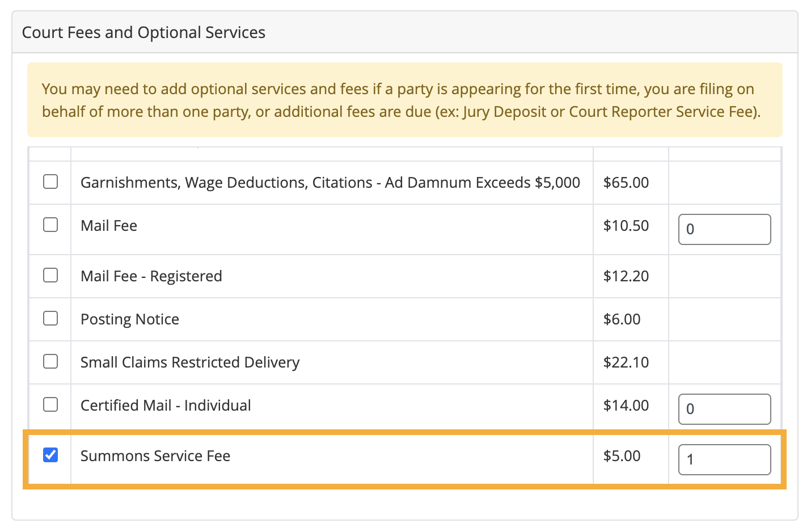Click the Posting Notice row label
811x532 pixels.
(x=130, y=319)
